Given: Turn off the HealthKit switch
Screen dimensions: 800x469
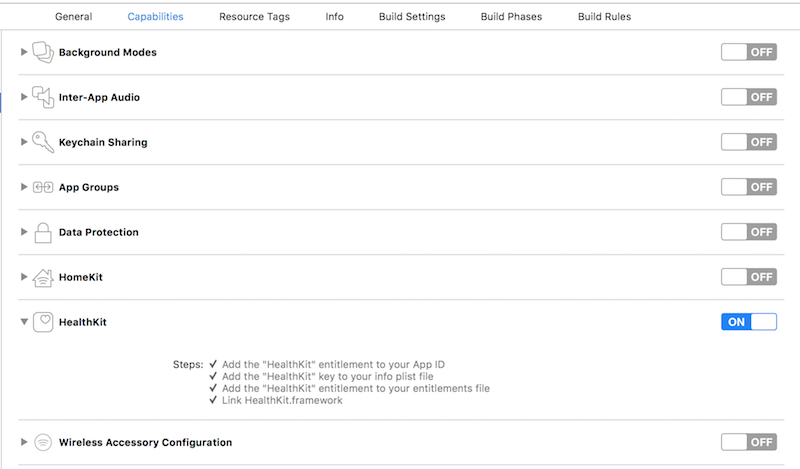Looking at the screenshot, I should click(748, 322).
